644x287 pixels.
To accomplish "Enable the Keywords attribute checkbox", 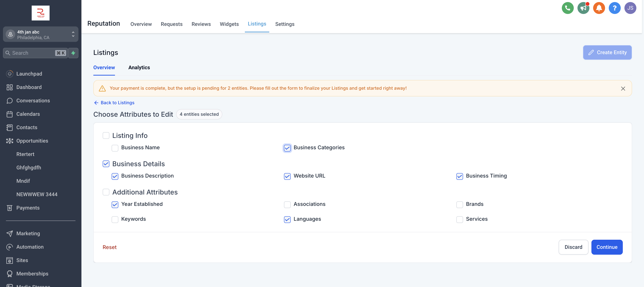I will coord(115,219).
